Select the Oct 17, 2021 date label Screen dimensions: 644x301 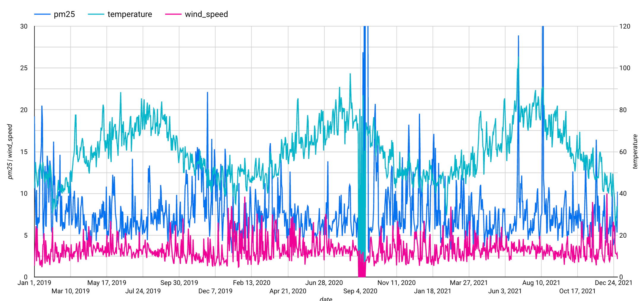pos(577,291)
